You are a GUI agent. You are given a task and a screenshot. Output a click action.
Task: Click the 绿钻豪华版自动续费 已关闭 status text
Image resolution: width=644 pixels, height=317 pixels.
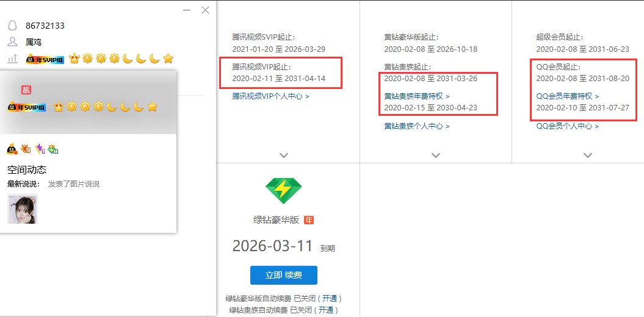tap(270, 298)
